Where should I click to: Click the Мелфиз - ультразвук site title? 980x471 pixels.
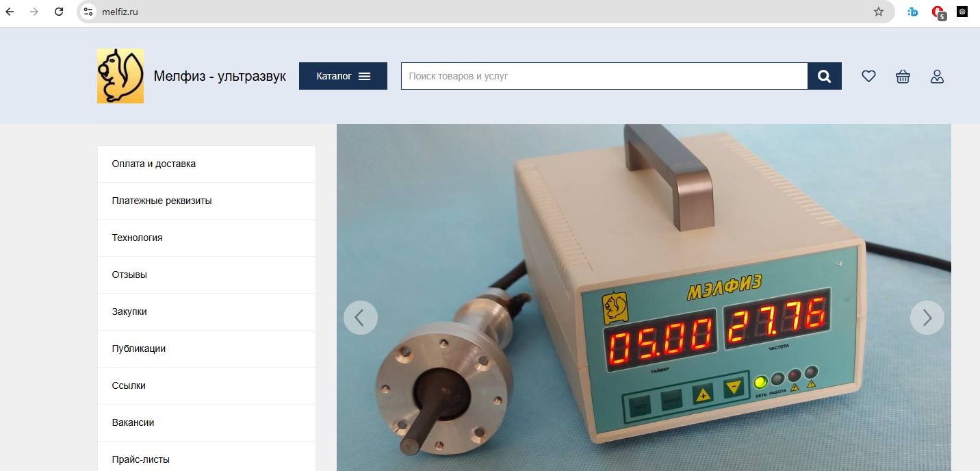pos(220,76)
